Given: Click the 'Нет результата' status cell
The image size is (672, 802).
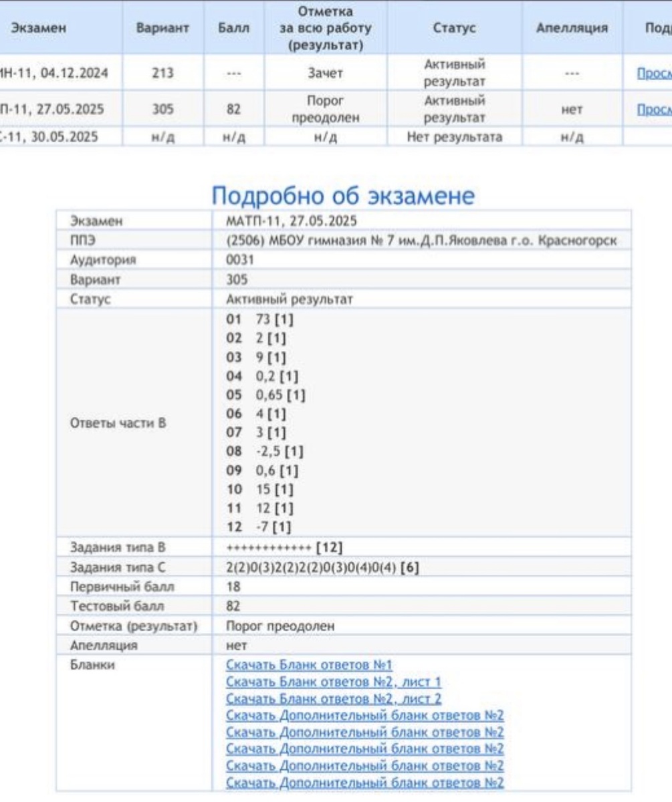Looking at the screenshot, I should 455,137.
